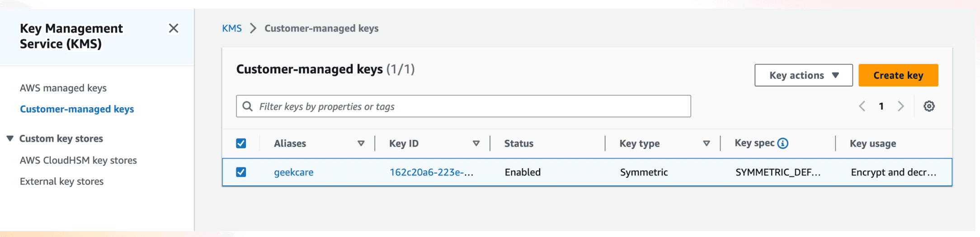
Task: Sort by Key ID column arrow
Action: (x=476, y=143)
